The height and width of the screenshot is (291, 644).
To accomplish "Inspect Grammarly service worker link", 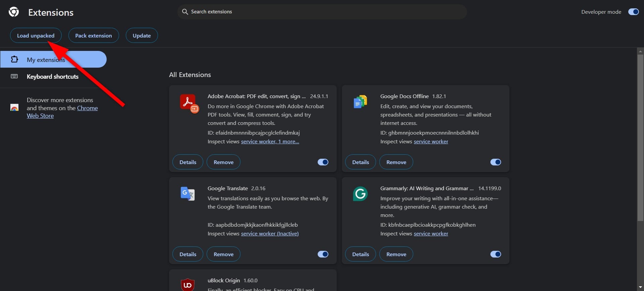I will 431,234.
